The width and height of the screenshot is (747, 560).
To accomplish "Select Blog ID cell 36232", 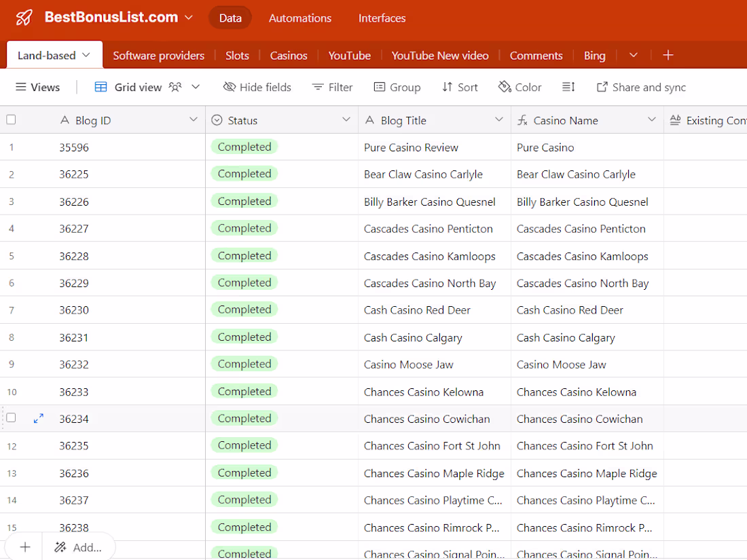I will tap(74, 365).
